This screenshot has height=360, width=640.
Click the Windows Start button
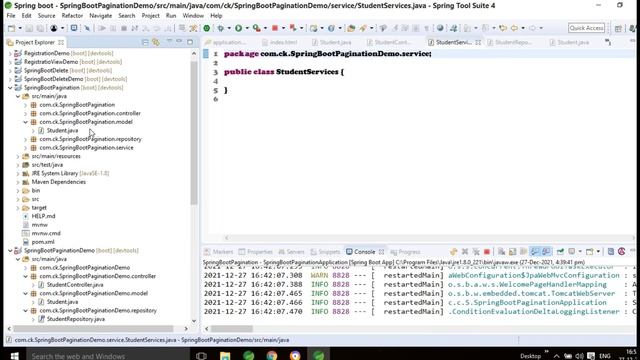coord(14,356)
